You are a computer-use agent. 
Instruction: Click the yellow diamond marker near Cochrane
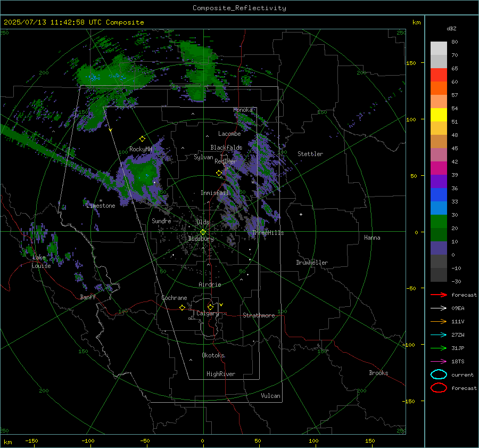(x=183, y=307)
